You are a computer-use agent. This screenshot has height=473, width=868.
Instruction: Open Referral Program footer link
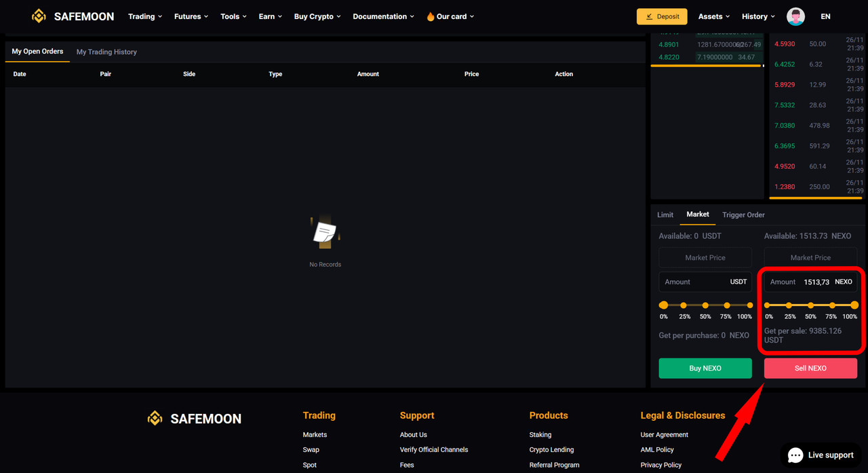click(554, 465)
